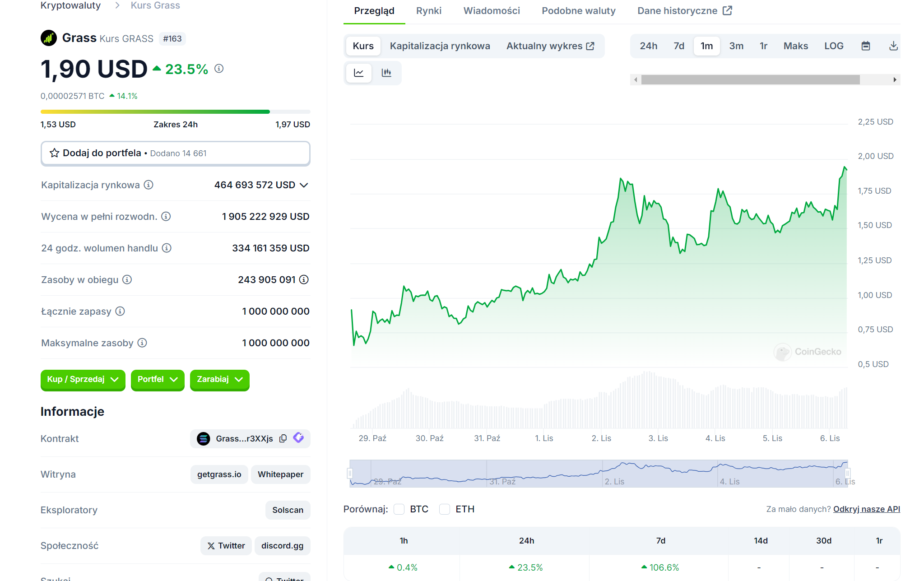The height and width of the screenshot is (581, 924).
Task: Select the 7d time range
Action: click(678, 46)
